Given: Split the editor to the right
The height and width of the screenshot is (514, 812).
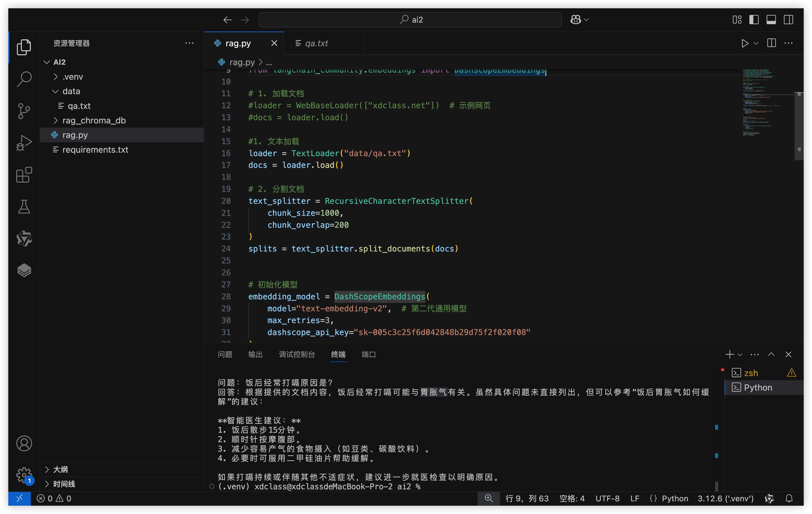Looking at the screenshot, I should click(x=771, y=43).
